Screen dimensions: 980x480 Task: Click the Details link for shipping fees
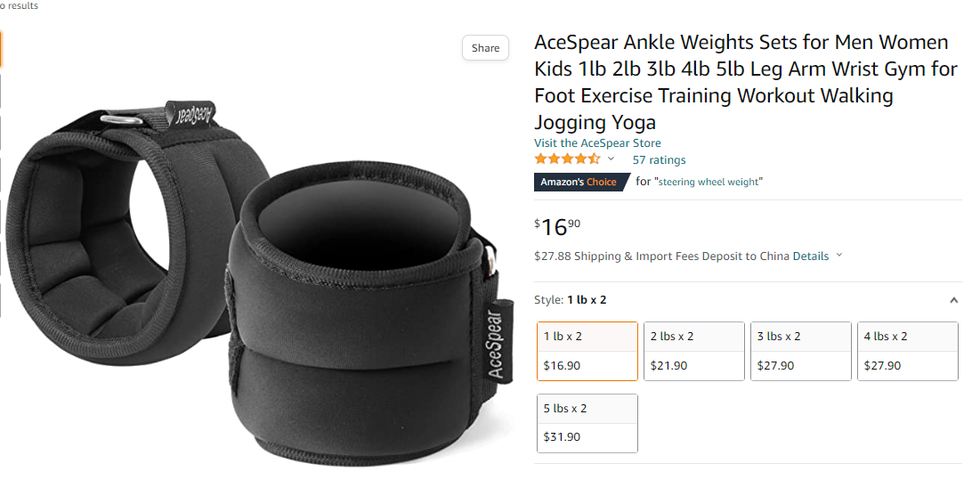tap(811, 256)
